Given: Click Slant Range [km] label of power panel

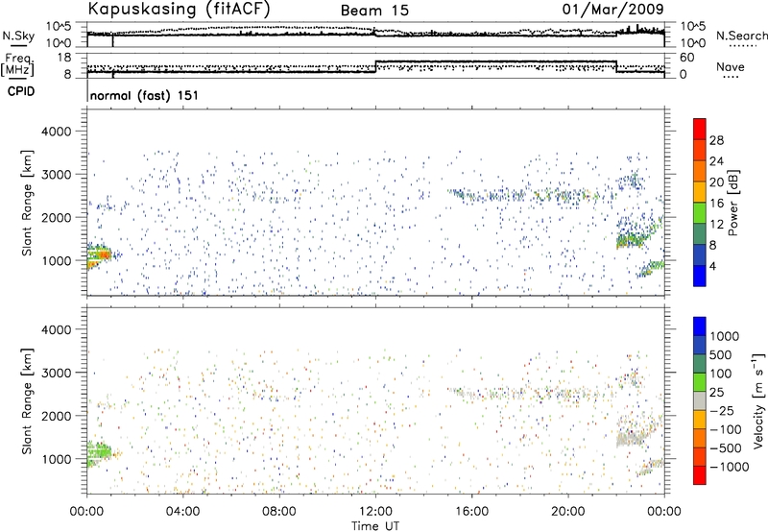Looking at the screenshot, I should (27, 203).
